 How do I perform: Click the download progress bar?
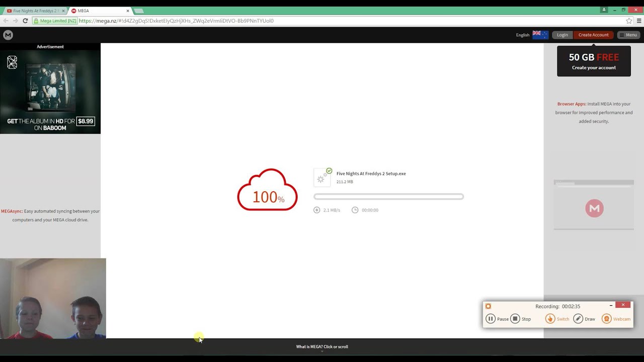(388, 197)
